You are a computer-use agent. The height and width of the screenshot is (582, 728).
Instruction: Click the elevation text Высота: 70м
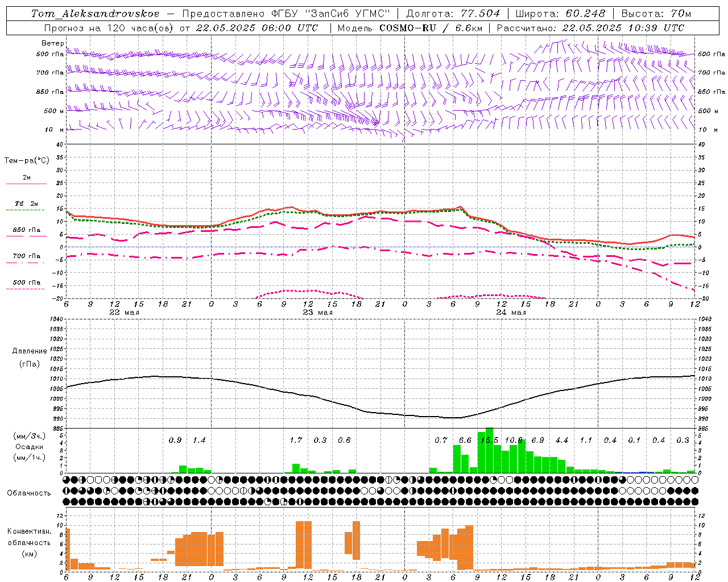pos(656,14)
